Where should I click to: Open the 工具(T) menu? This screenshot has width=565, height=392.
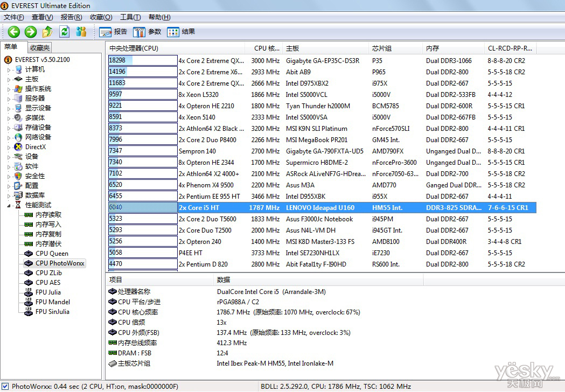130,17
